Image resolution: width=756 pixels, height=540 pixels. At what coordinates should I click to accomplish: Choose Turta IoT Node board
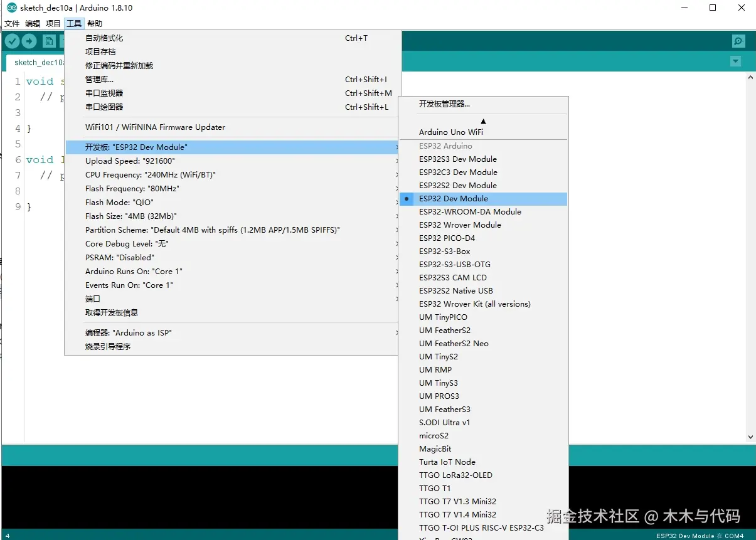point(483,462)
